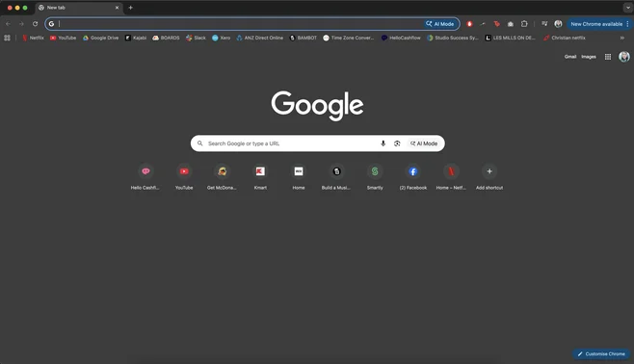634x364 pixels.
Task: Open the YouTube shortcut tile
Action: (184, 176)
